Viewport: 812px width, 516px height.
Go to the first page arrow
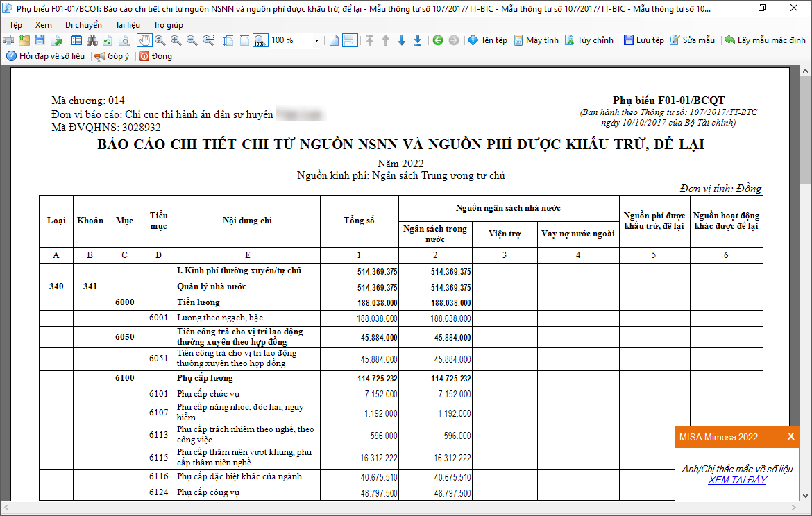point(370,40)
